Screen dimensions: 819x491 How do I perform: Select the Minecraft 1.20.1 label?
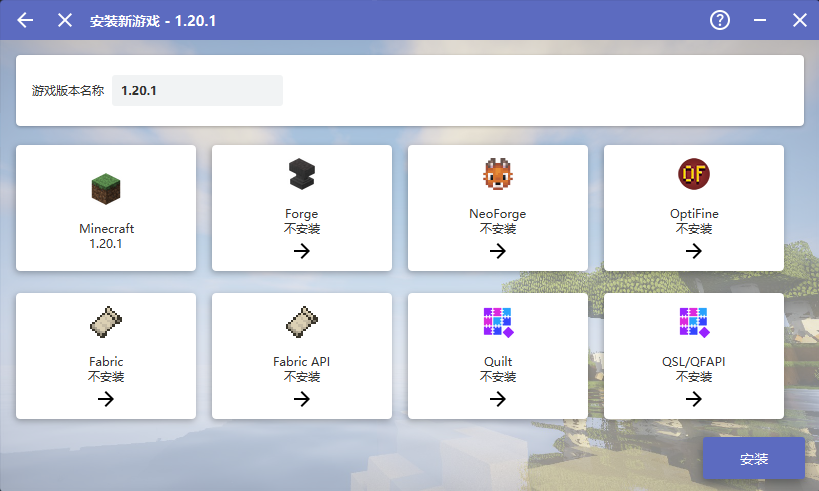[x=106, y=236]
